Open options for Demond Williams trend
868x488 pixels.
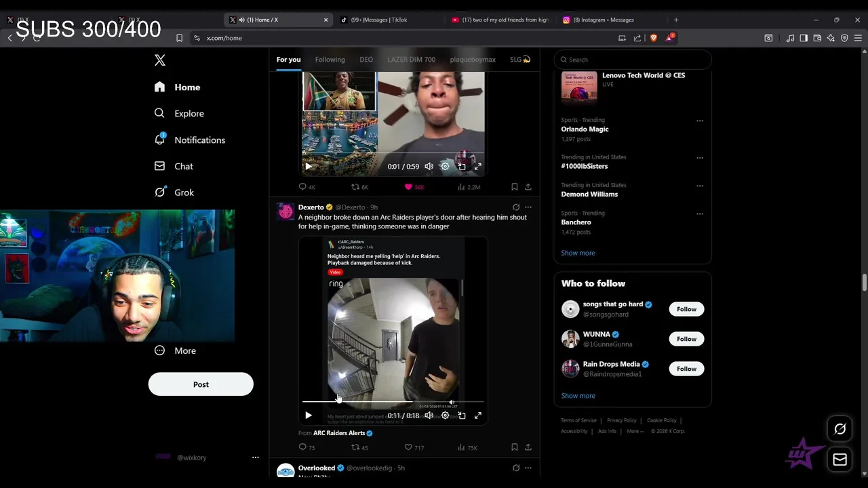700,186
